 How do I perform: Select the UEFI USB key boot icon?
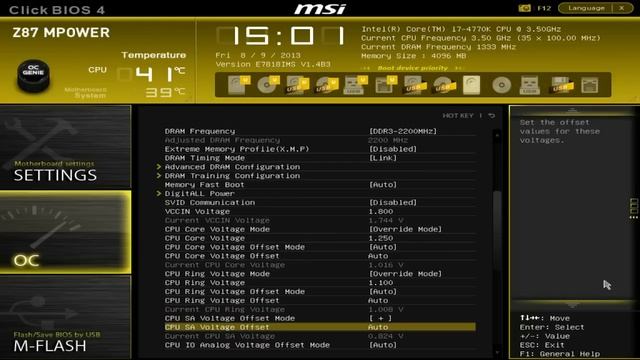coord(355,85)
